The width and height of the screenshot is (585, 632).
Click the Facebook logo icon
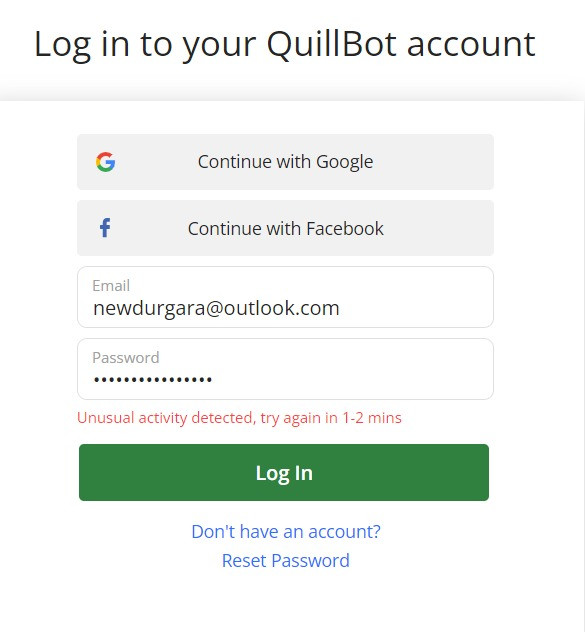105,228
